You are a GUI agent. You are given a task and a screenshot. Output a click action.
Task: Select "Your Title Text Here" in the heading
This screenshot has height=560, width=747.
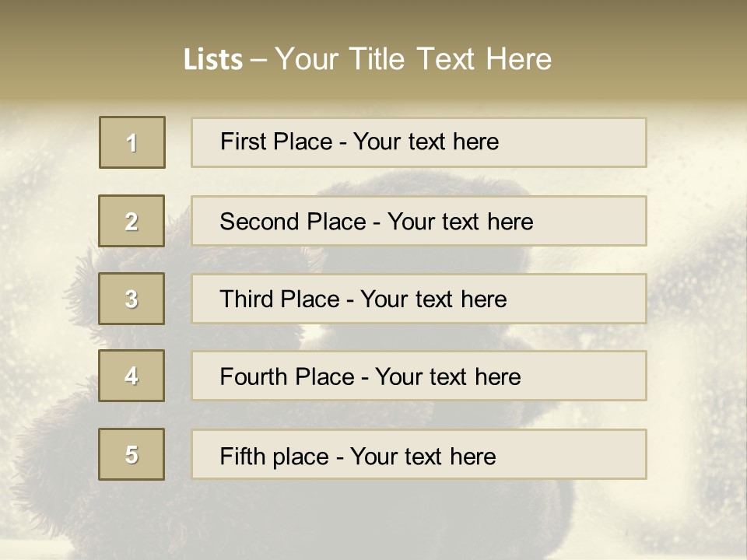413,59
